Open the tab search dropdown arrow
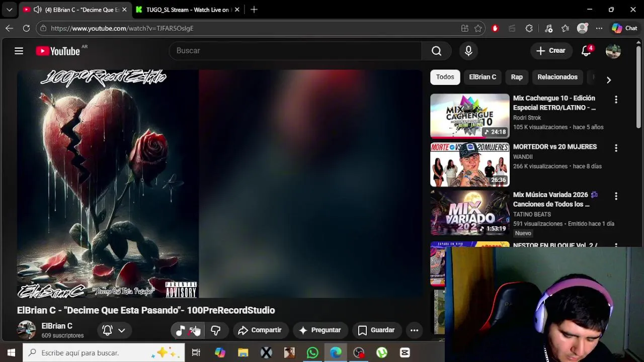The height and width of the screenshot is (362, 644). pos(9,10)
